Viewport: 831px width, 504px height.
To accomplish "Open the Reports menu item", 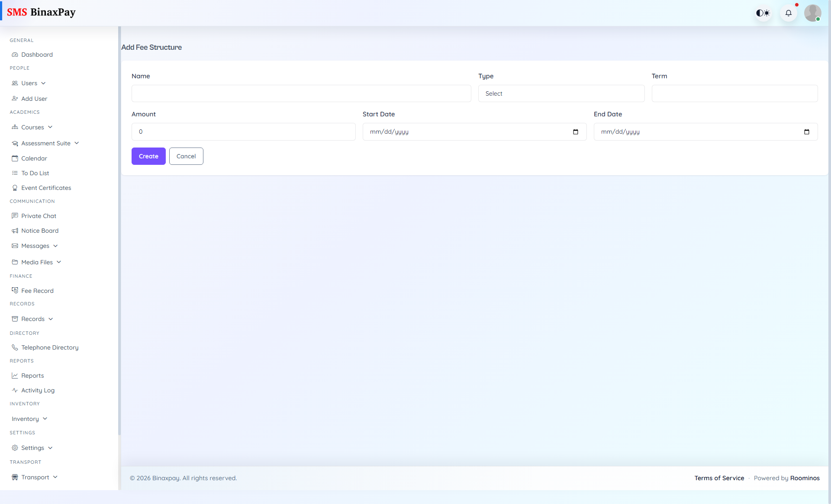I will pos(32,376).
